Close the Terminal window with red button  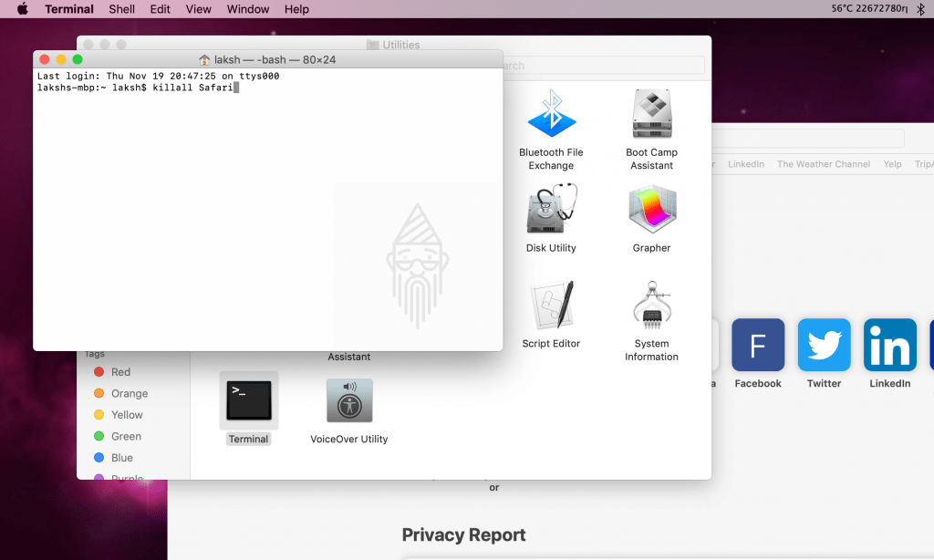click(x=44, y=59)
